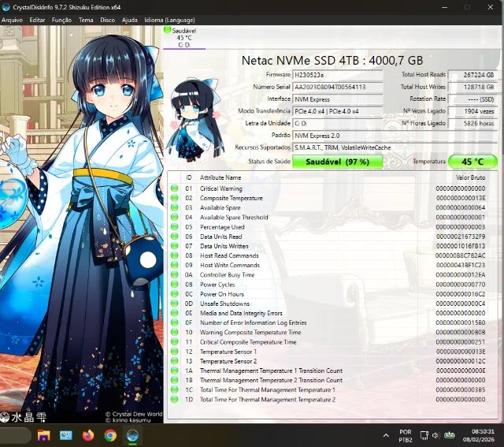Screen dimensions: 504x447
Task: Click the Recursos Suportados field
Action: (395, 147)
